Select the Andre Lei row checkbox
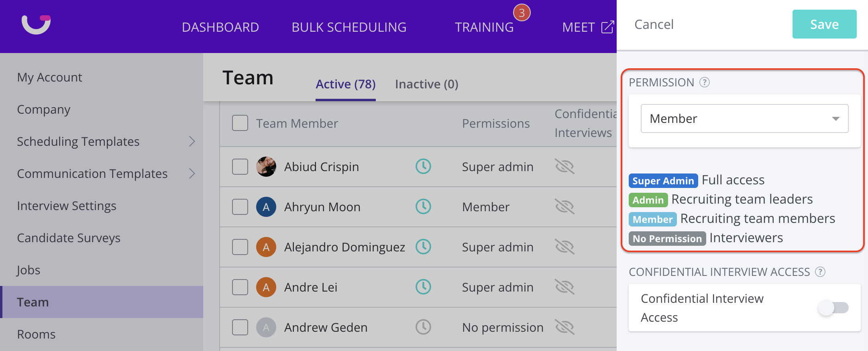This screenshot has height=351, width=868. coord(240,287)
